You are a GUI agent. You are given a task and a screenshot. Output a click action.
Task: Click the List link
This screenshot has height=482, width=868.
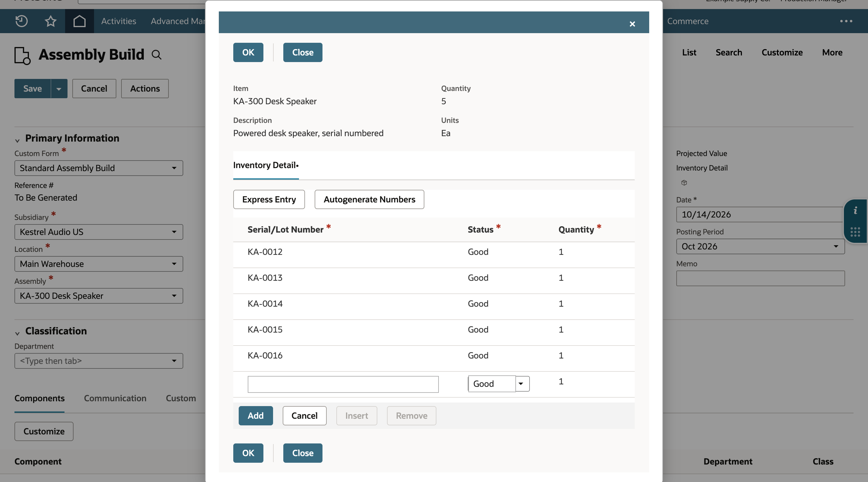(x=689, y=52)
